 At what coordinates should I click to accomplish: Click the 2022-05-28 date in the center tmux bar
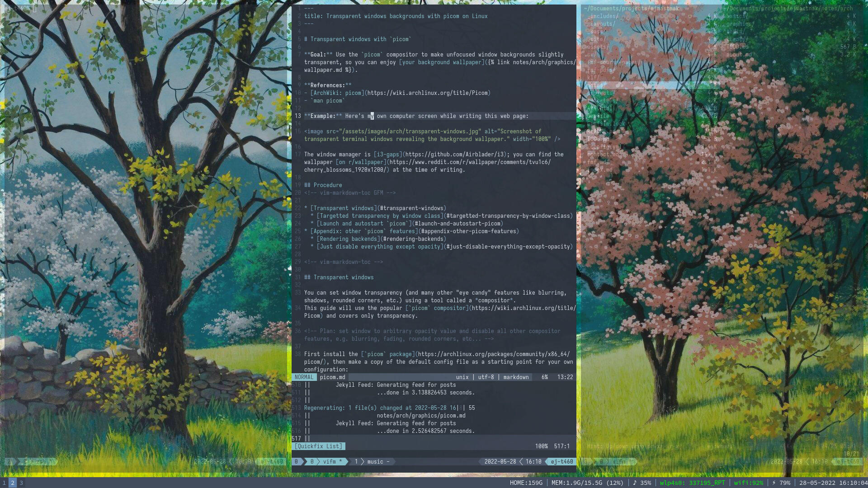tap(500, 461)
